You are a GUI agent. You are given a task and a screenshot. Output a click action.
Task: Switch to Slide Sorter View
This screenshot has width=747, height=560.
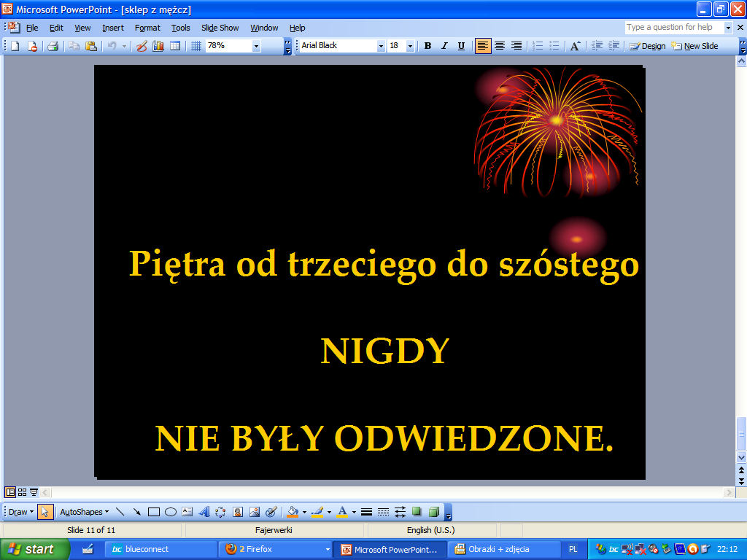[x=22, y=492]
